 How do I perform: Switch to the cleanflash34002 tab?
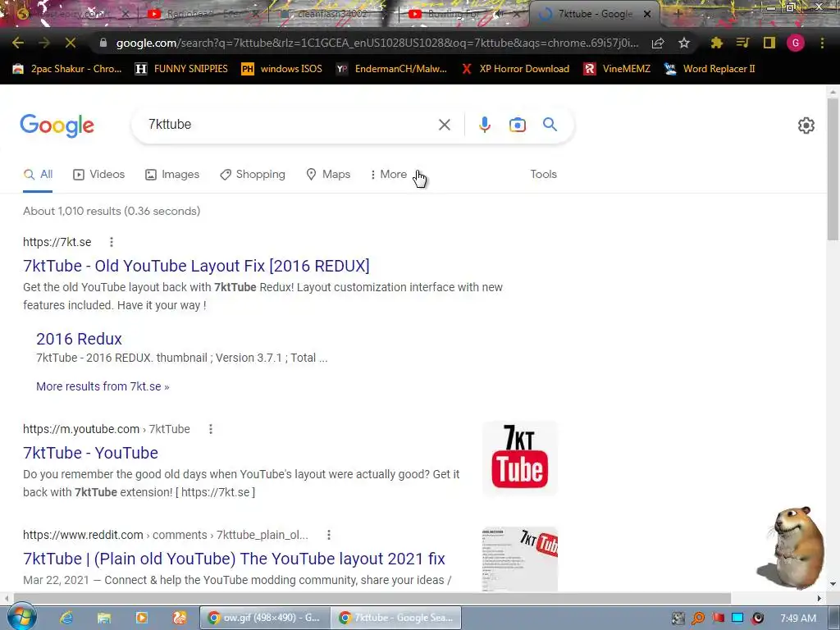point(332,14)
